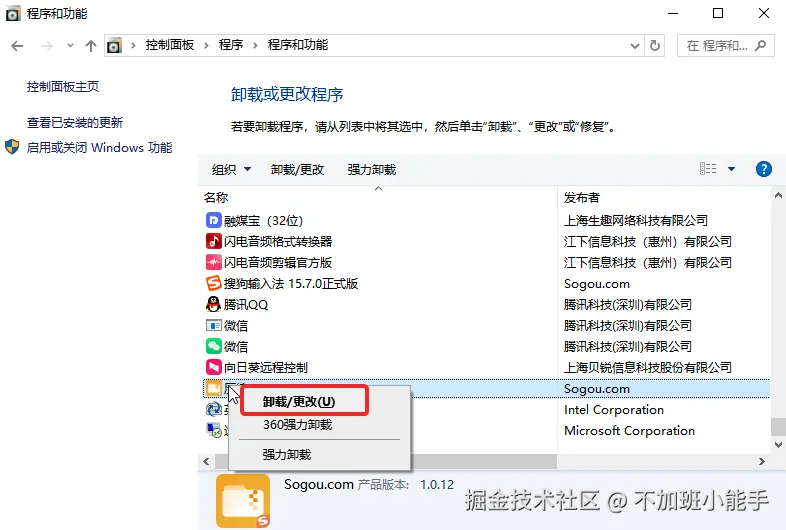Open the 组织 dropdown menu
The image size is (786, 530).
point(232,169)
